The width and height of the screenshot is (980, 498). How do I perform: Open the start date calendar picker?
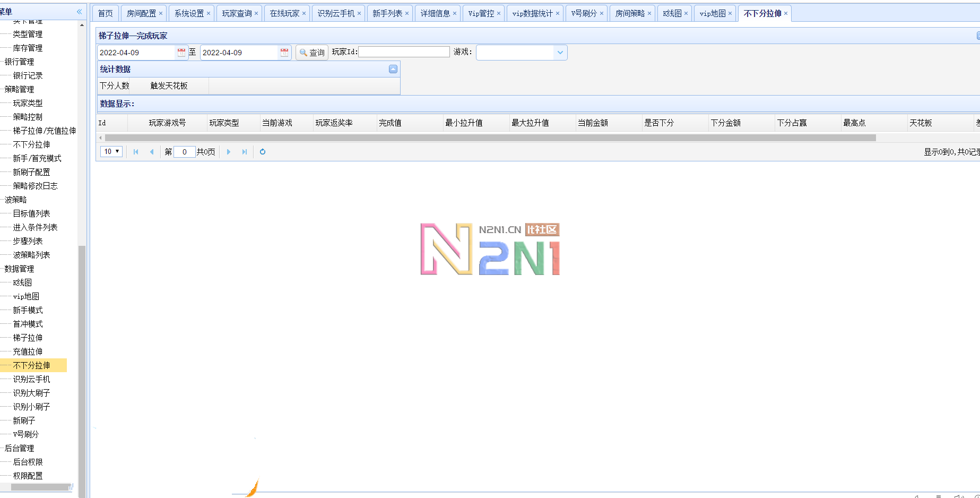click(x=181, y=53)
